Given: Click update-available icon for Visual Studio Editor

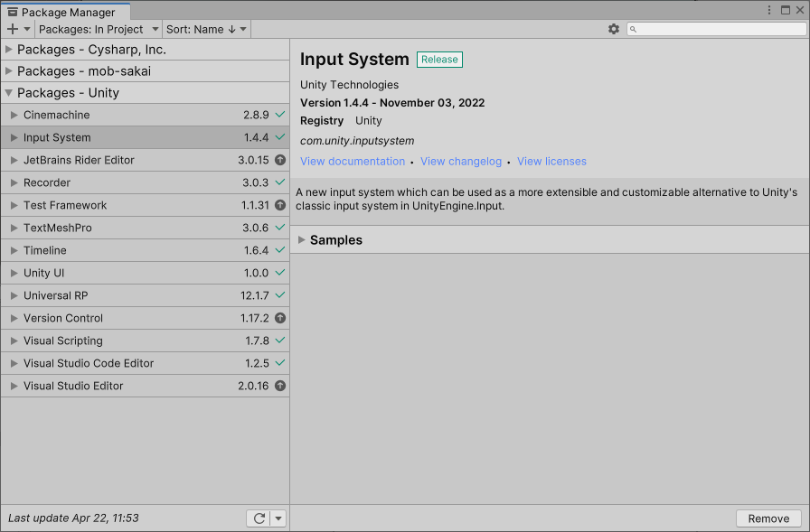Looking at the screenshot, I should pyautogui.click(x=280, y=386).
